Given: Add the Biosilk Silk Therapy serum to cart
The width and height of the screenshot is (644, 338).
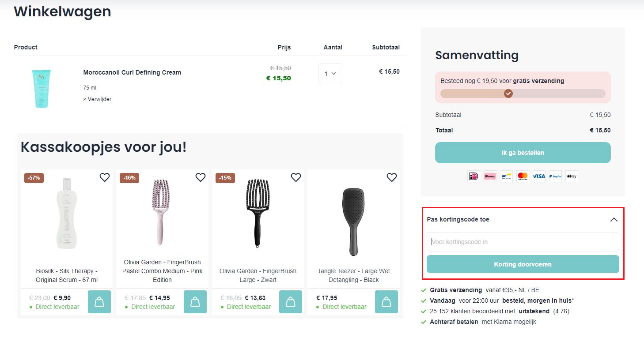Looking at the screenshot, I should (x=99, y=302).
